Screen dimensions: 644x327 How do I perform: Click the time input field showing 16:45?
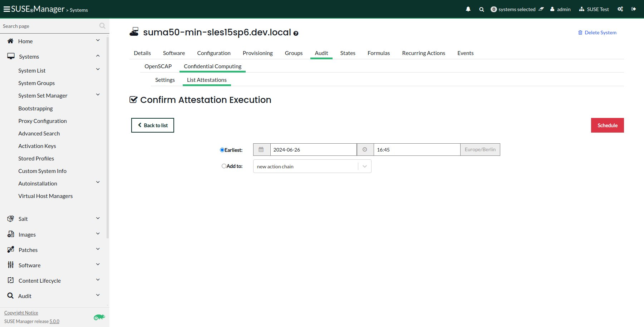click(x=417, y=150)
